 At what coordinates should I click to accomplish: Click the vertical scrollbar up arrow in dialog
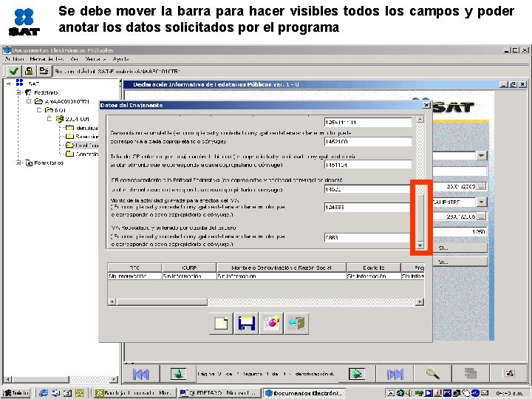click(420, 119)
